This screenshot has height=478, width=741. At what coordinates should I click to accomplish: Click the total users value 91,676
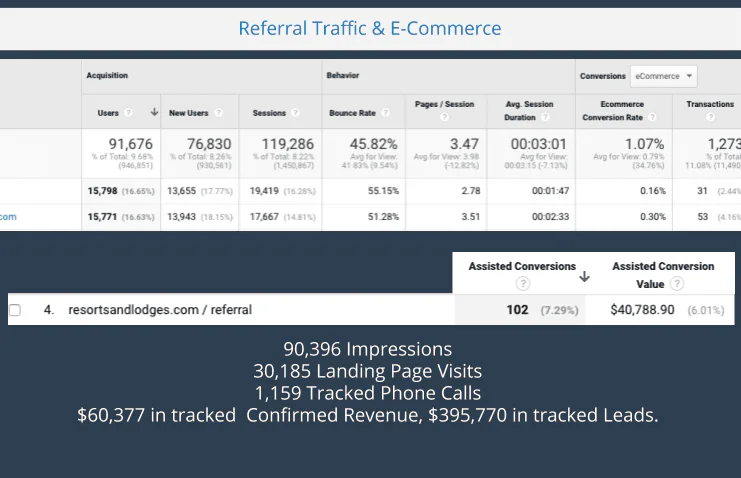tap(130, 144)
